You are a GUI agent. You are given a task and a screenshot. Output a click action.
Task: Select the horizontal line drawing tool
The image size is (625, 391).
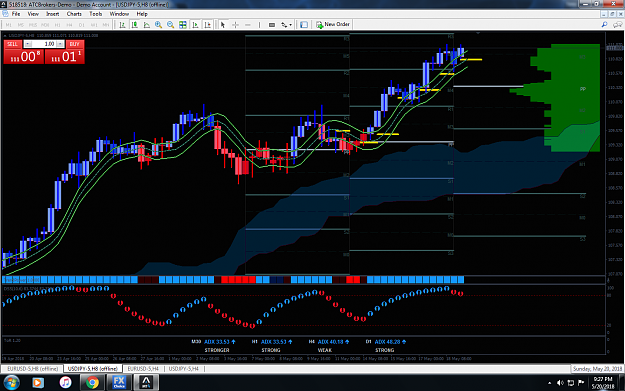(248, 25)
